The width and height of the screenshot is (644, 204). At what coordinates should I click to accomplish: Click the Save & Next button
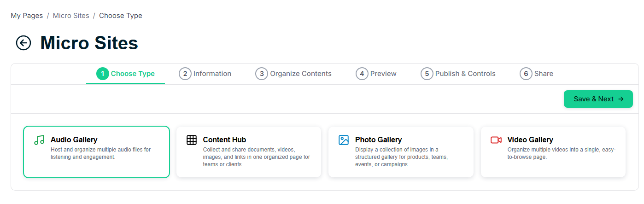tap(598, 99)
